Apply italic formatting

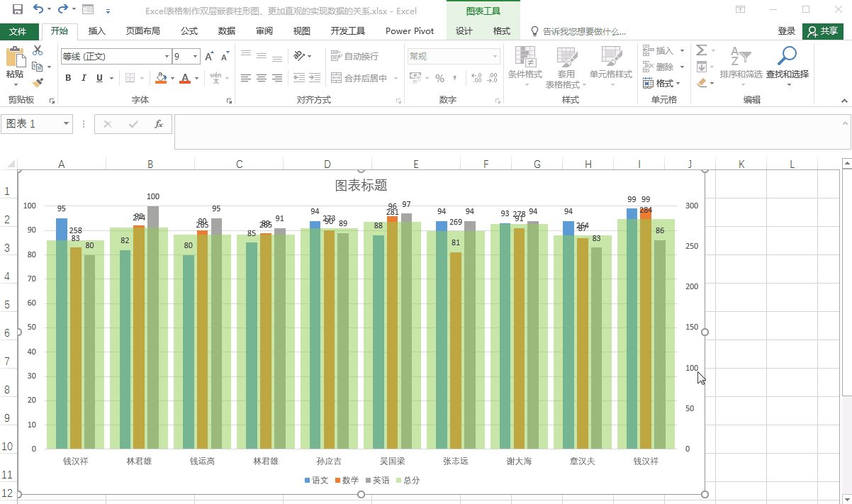(x=84, y=78)
